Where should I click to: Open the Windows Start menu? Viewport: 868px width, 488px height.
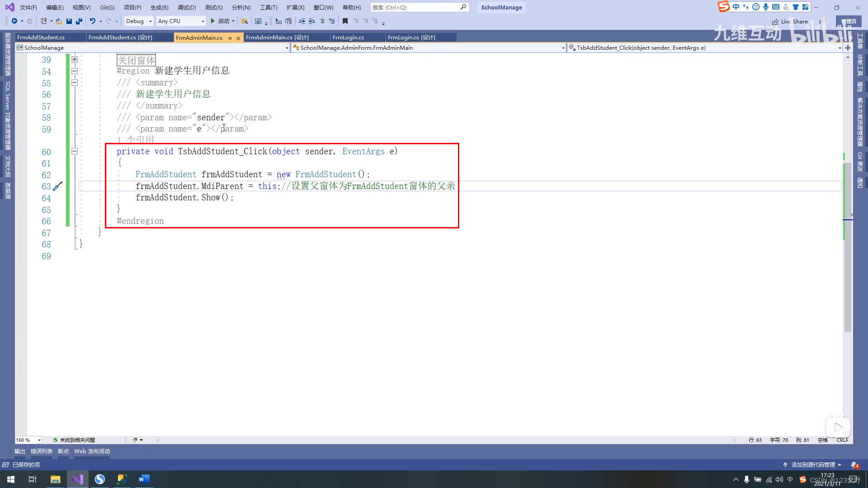11,479
